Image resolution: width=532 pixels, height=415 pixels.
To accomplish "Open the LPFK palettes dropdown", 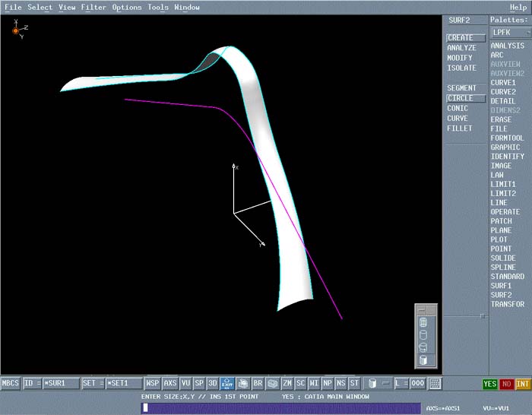I will (x=507, y=33).
